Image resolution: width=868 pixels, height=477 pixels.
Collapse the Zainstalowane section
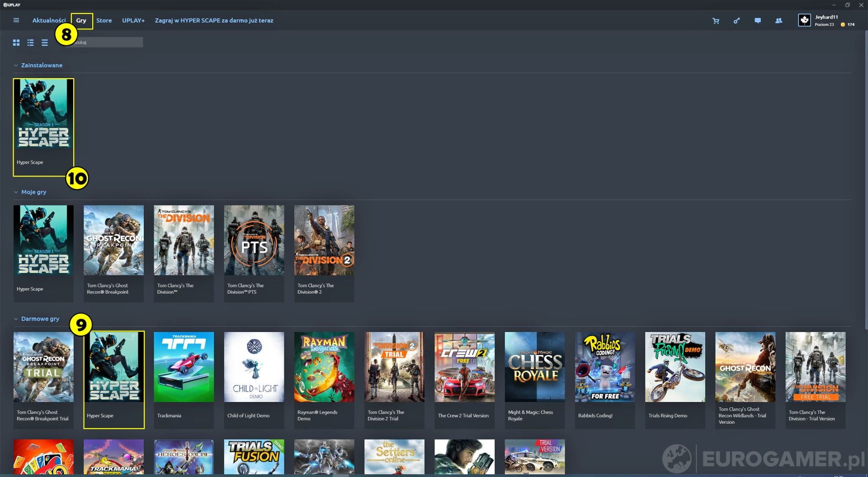click(16, 65)
